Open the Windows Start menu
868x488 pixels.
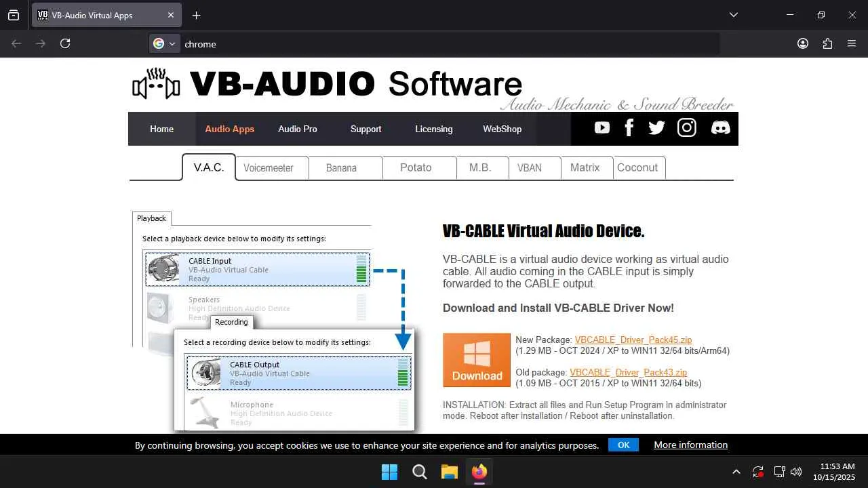pos(390,472)
